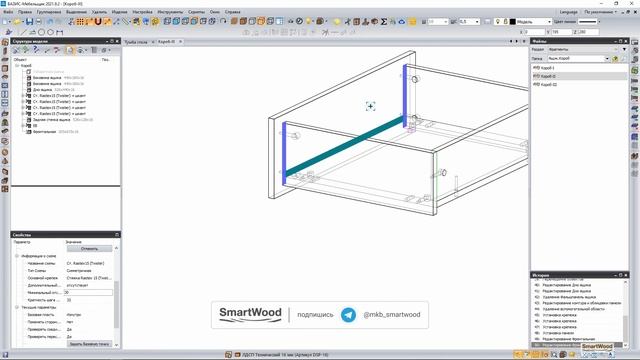Click the black layer color swatch

[x=513, y=22]
